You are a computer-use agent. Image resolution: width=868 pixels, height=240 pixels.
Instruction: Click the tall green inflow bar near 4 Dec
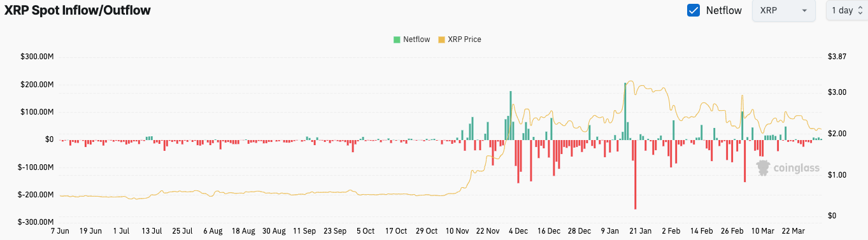(511, 115)
